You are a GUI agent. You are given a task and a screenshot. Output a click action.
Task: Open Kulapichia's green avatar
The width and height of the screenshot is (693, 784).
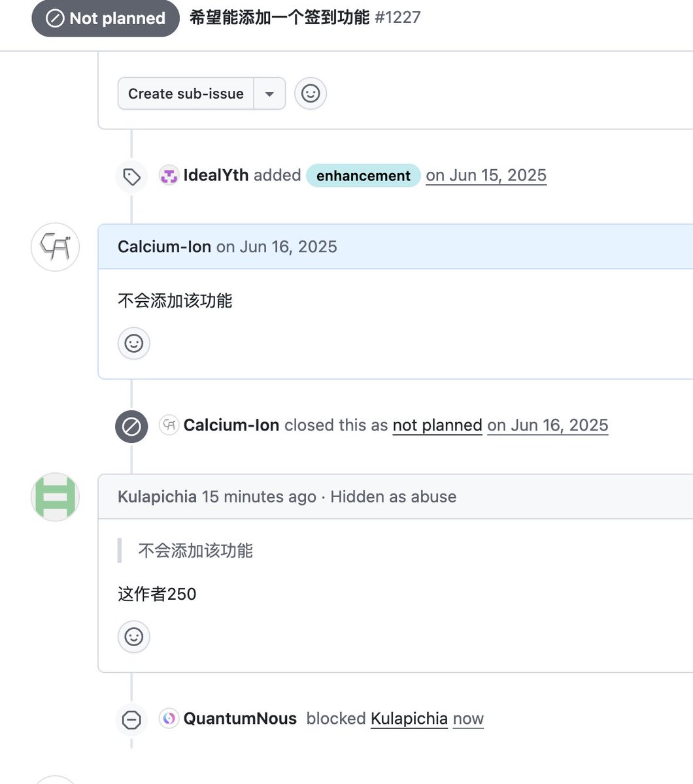(x=56, y=497)
